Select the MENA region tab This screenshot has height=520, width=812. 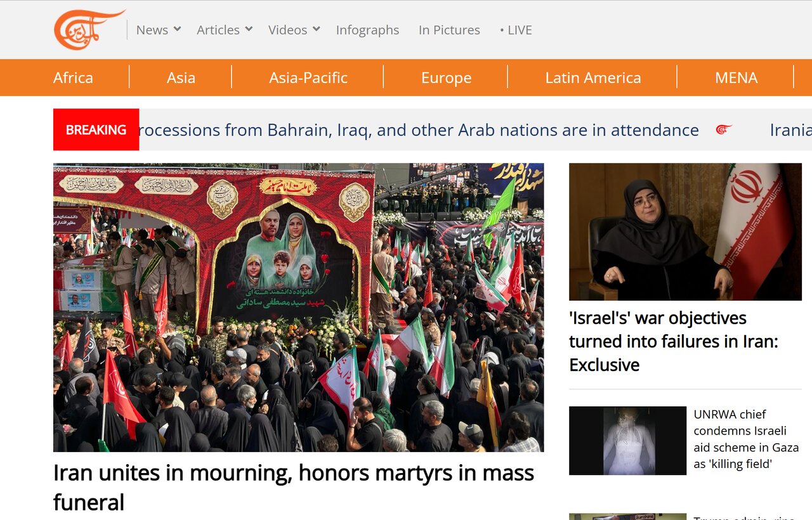[736, 77]
